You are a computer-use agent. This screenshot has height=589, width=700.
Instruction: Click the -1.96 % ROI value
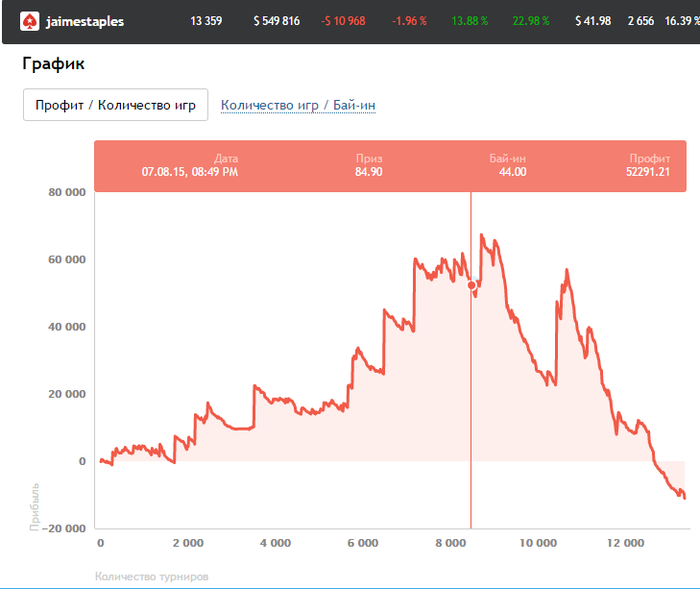409,21
